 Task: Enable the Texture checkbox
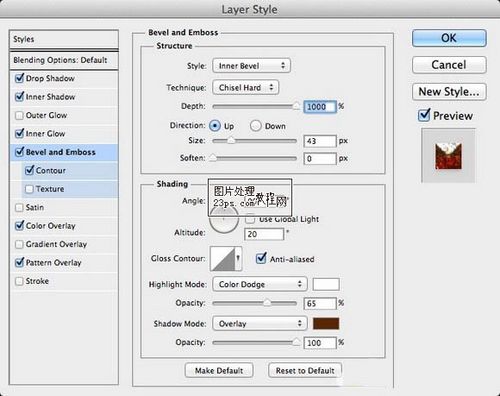coord(29,189)
